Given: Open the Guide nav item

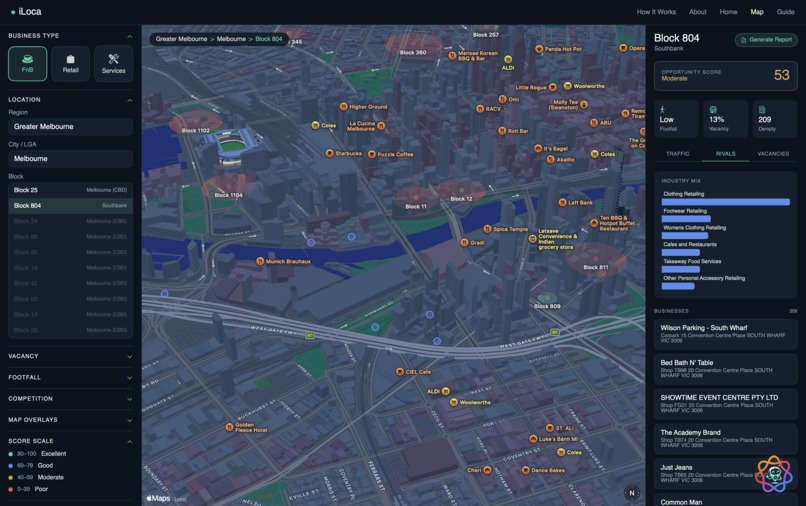Looking at the screenshot, I should pos(785,12).
